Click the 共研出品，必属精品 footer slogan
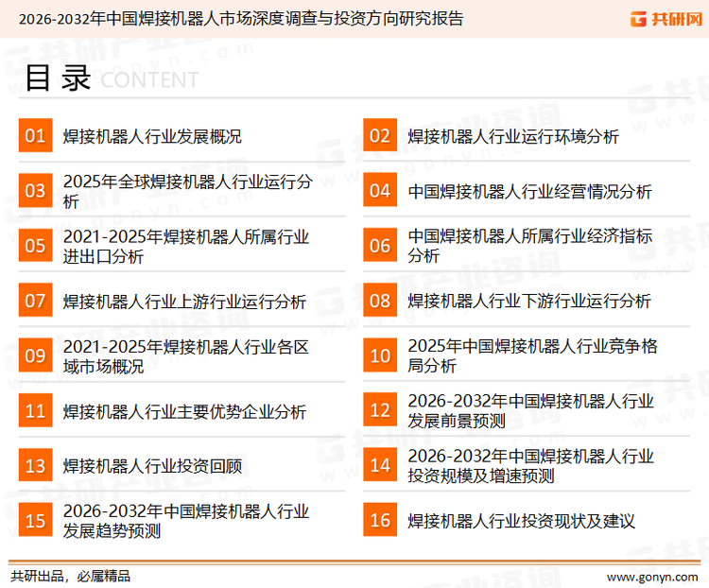This screenshot has width=709, height=588. coord(70,576)
